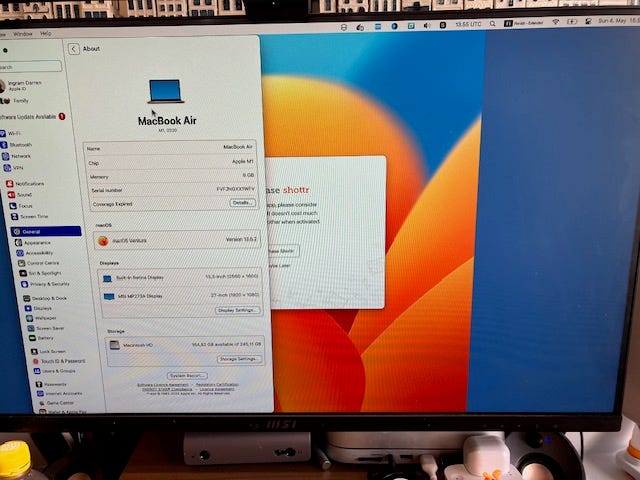
Task: Select the macOS Ventura version row
Action: tap(178, 240)
